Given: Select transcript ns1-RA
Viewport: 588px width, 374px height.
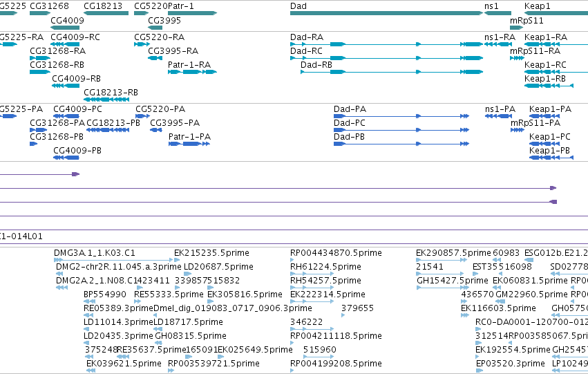Looking at the screenshot, I should point(497,44).
